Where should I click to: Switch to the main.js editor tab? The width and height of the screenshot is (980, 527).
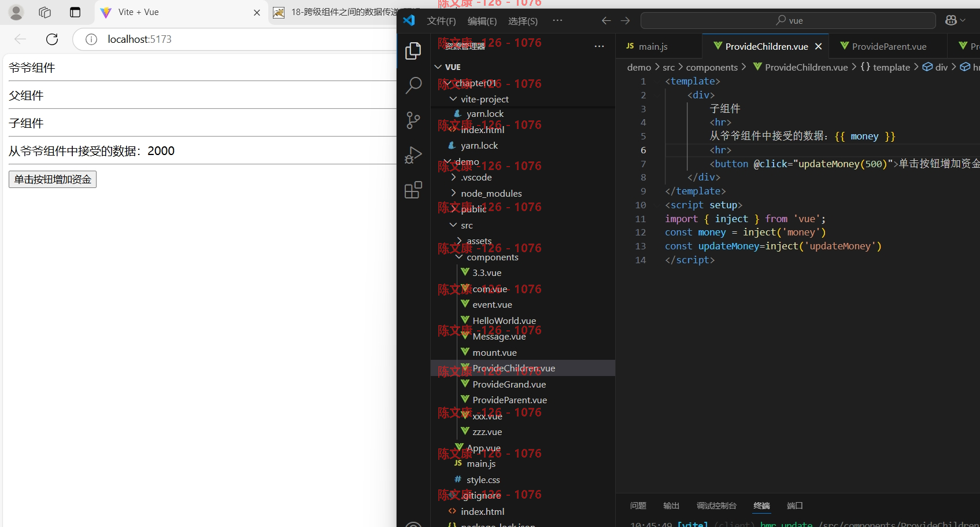(659, 46)
